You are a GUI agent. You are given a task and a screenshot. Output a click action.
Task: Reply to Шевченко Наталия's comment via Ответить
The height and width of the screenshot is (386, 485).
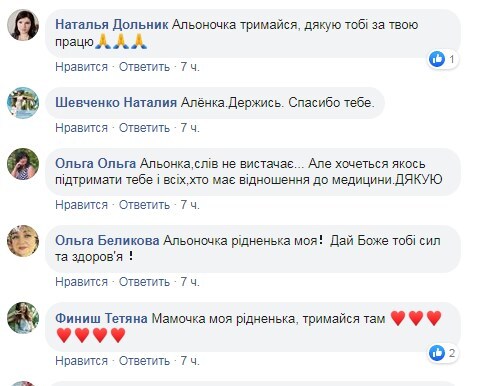(x=144, y=128)
